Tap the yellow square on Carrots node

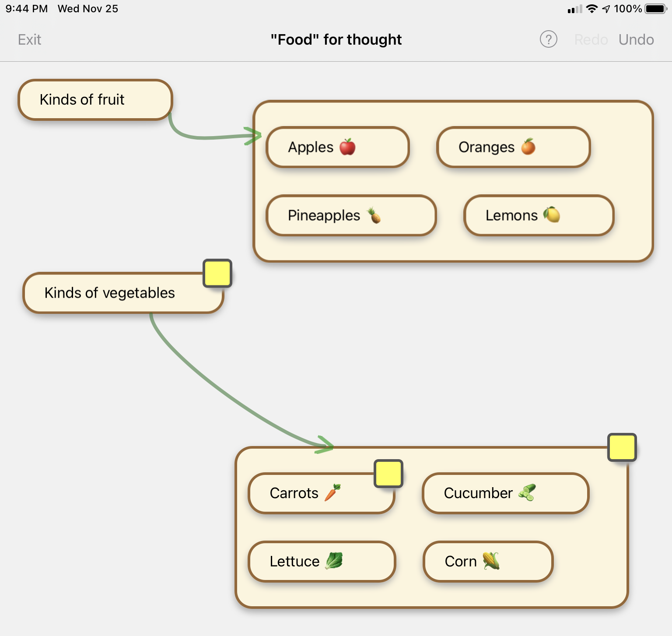388,474
